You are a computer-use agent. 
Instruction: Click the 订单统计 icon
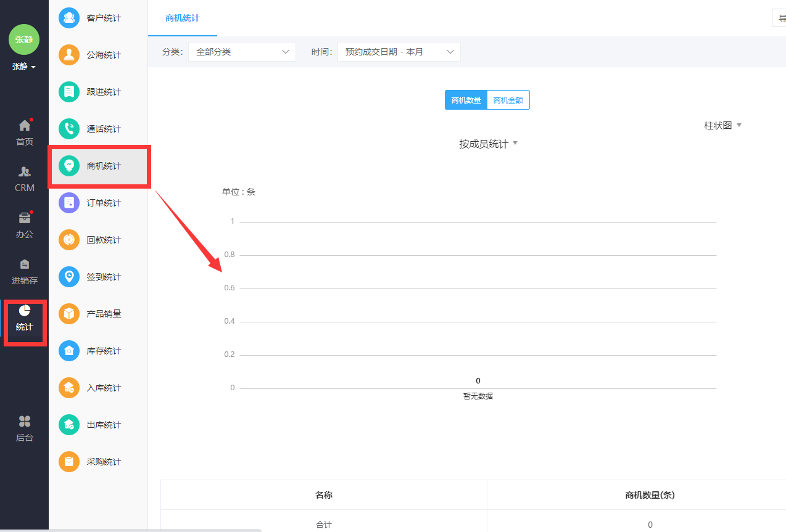[69, 203]
